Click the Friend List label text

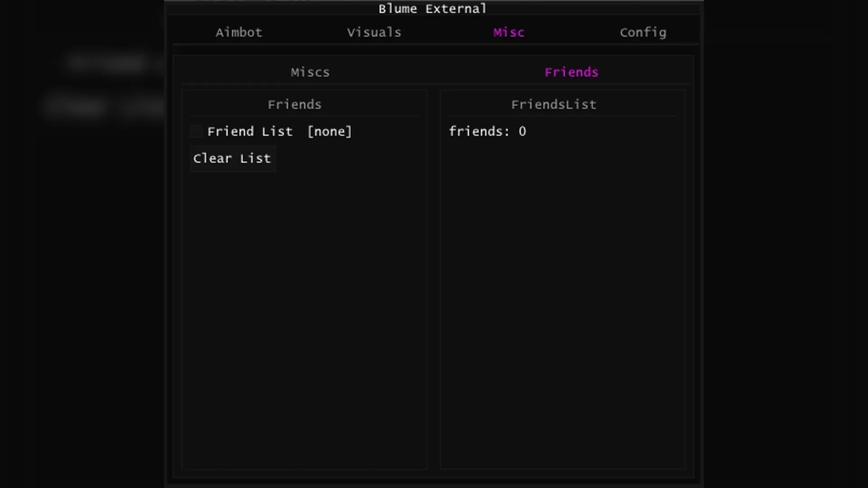(250, 131)
